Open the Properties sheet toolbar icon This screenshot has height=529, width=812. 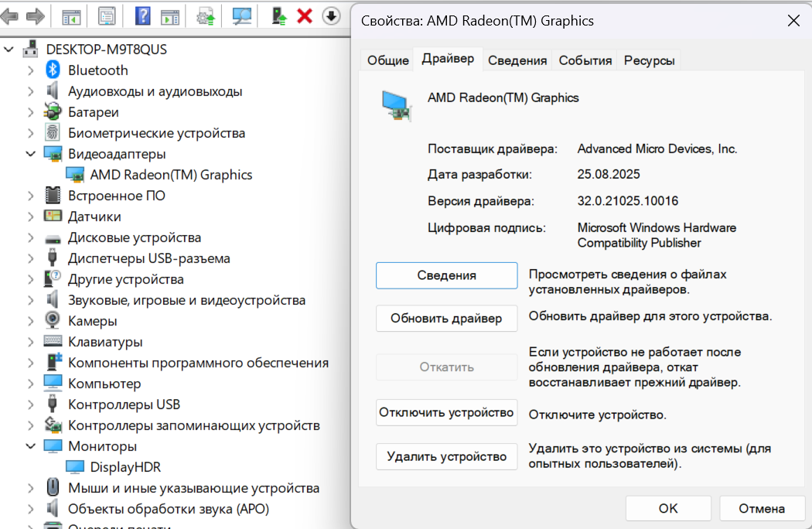click(107, 17)
